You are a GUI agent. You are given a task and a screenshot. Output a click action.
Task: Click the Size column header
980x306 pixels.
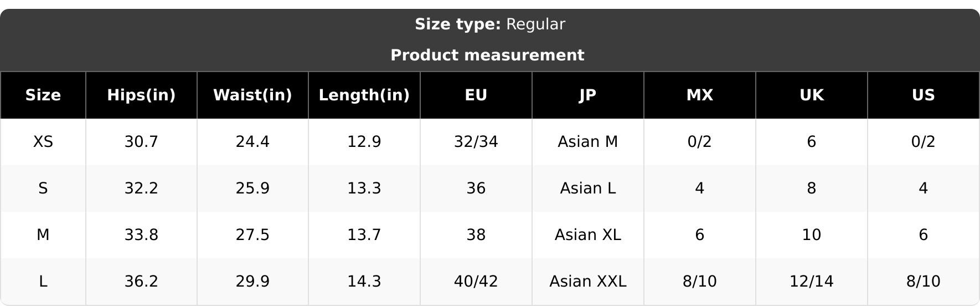[x=43, y=95]
